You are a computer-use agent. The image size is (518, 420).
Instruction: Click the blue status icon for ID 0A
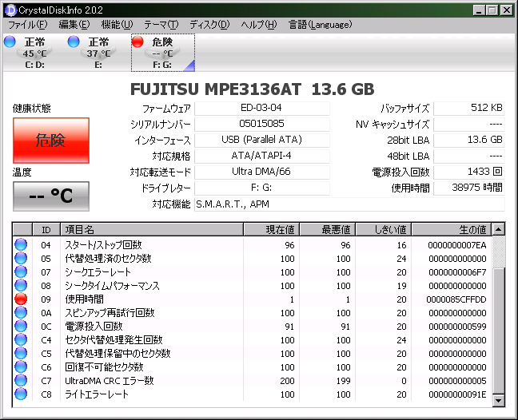click(21, 312)
